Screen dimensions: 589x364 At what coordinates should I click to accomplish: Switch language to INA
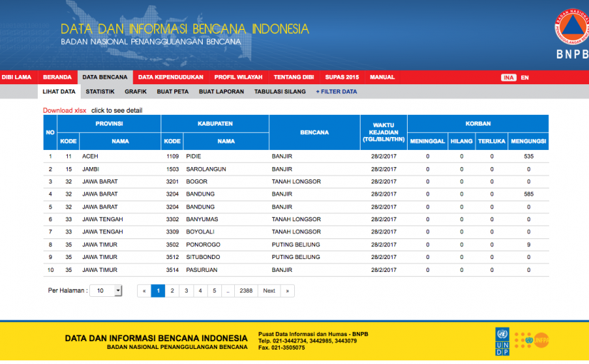tap(508, 77)
